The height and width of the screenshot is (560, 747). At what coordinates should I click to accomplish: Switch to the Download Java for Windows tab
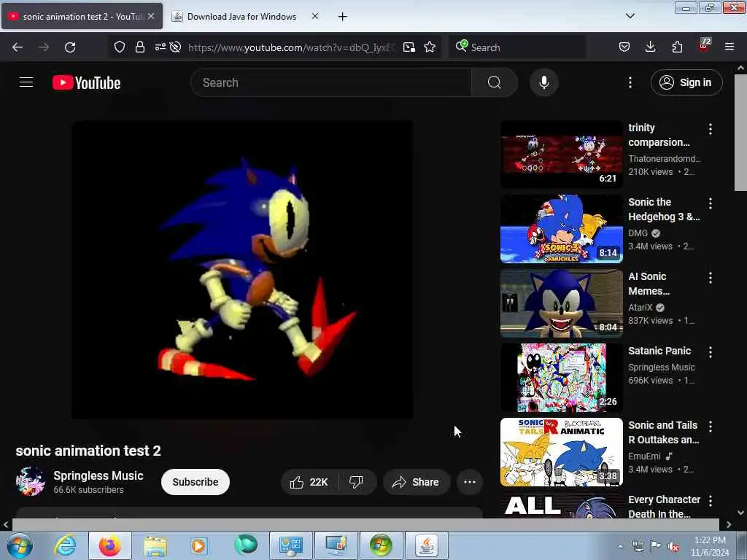click(x=241, y=17)
